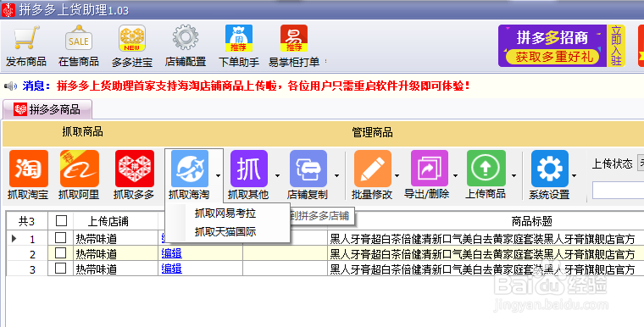The height and width of the screenshot is (327, 644).
Task: Click 共3 count cell
Action: click(27, 221)
